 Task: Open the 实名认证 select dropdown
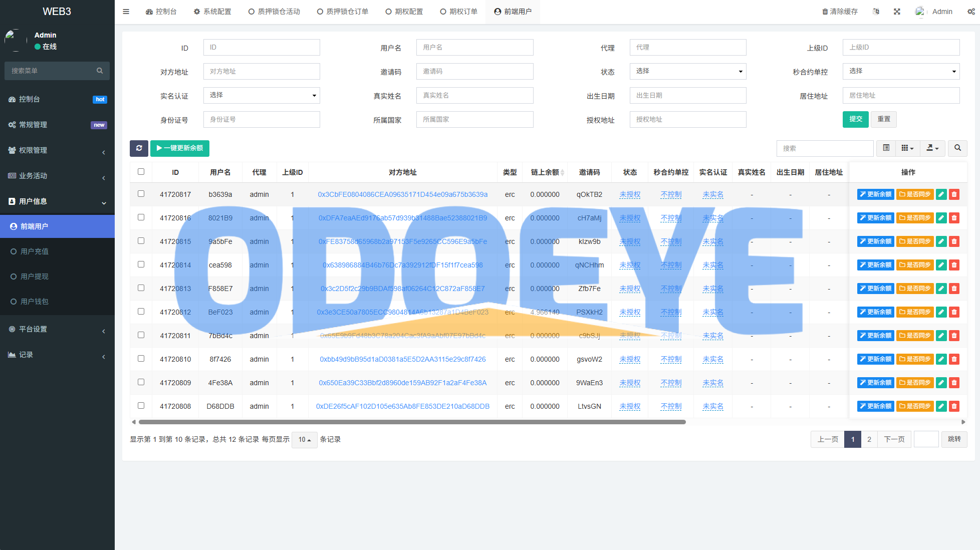261,95
